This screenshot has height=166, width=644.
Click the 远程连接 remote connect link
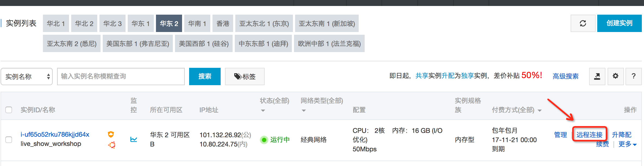click(589, 135)
